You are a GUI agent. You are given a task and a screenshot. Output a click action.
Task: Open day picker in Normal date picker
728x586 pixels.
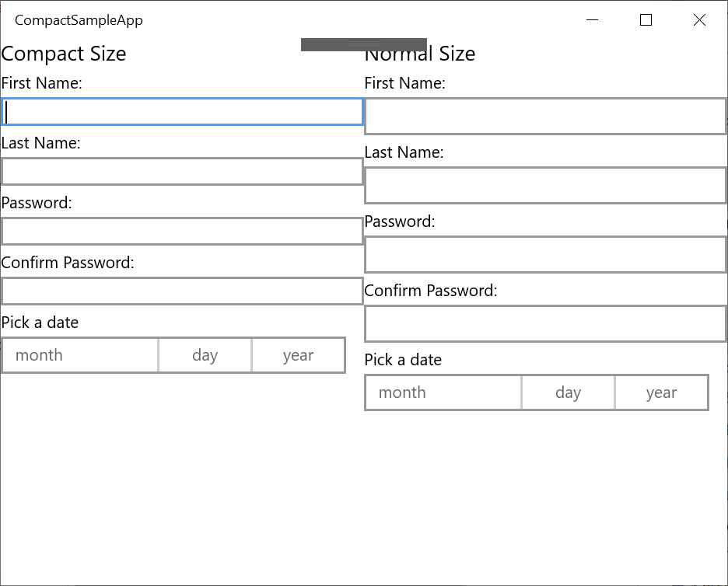[569, 392]
